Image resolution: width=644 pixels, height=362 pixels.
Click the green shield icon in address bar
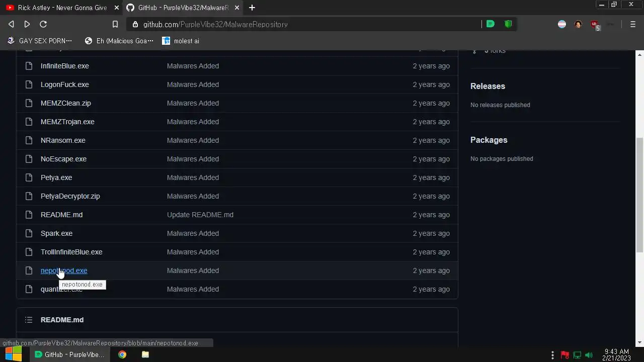coord(508,24)
